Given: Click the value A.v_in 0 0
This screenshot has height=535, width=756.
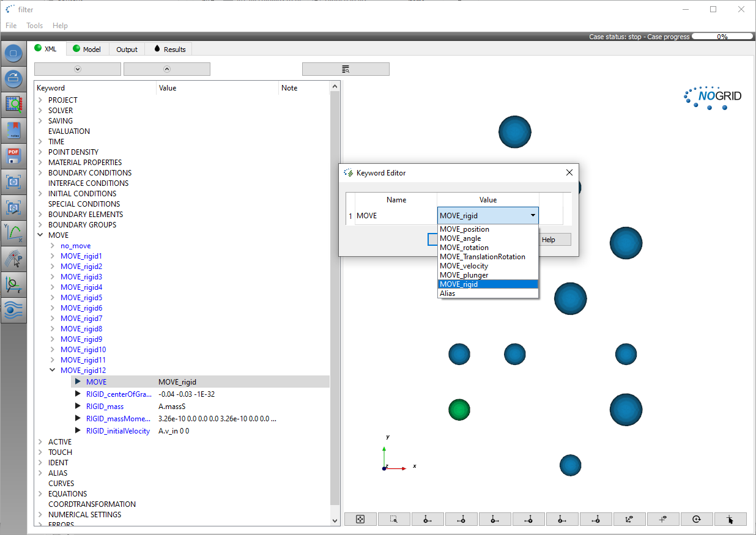Looking at the screenshot, I should [174, 431].
